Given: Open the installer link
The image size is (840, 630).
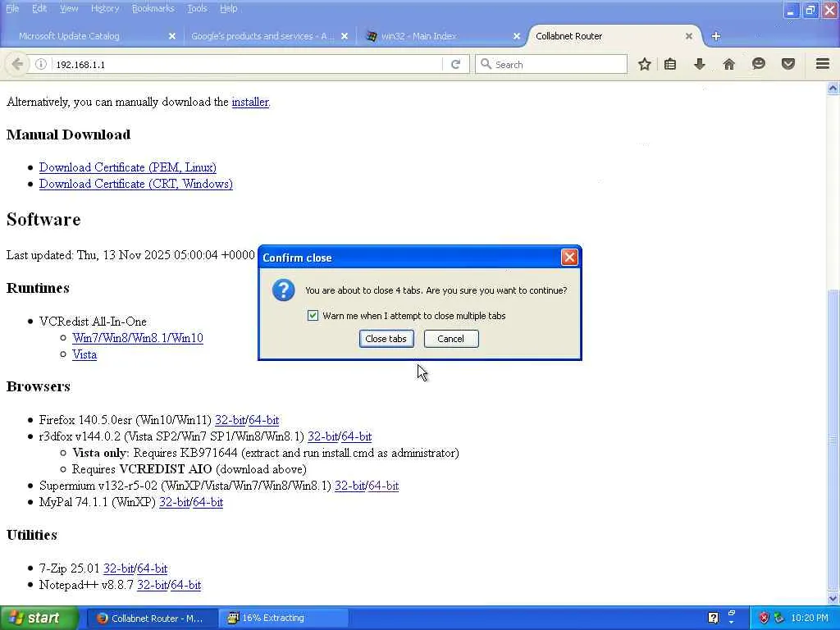Looking at the screenshot, I should [250, 102].
